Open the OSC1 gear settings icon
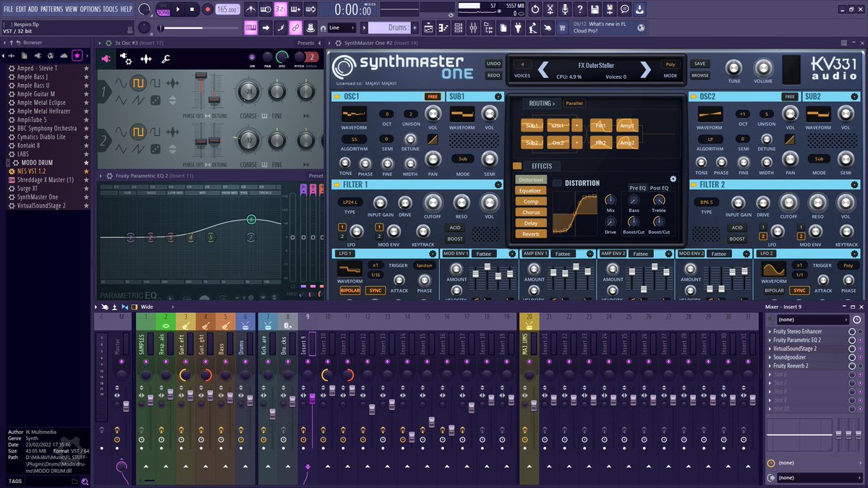 pyautogui.click(x=498, y=96)
